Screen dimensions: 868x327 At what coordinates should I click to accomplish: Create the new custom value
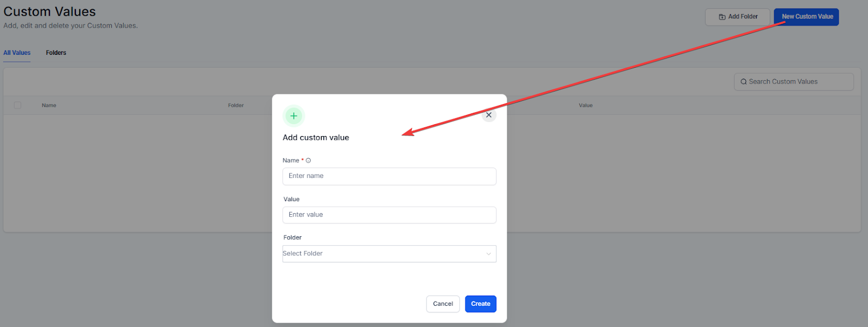point(481,304)
